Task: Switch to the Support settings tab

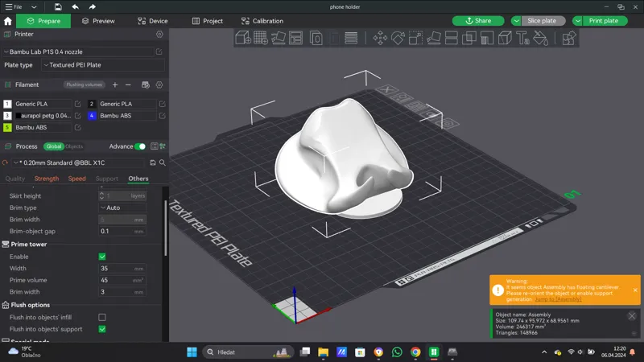Action: point(107,179)
